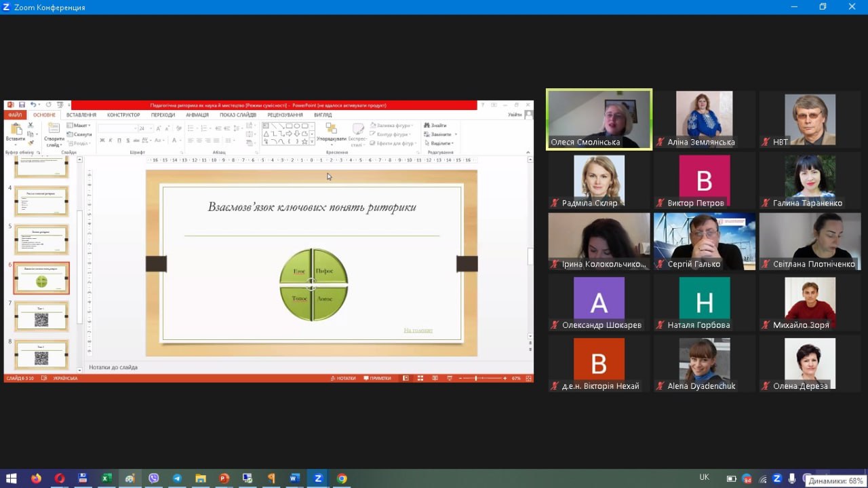Switch to the ПОКАЗ СЛАЙДІВ ribbon tab

coord(238,115)
